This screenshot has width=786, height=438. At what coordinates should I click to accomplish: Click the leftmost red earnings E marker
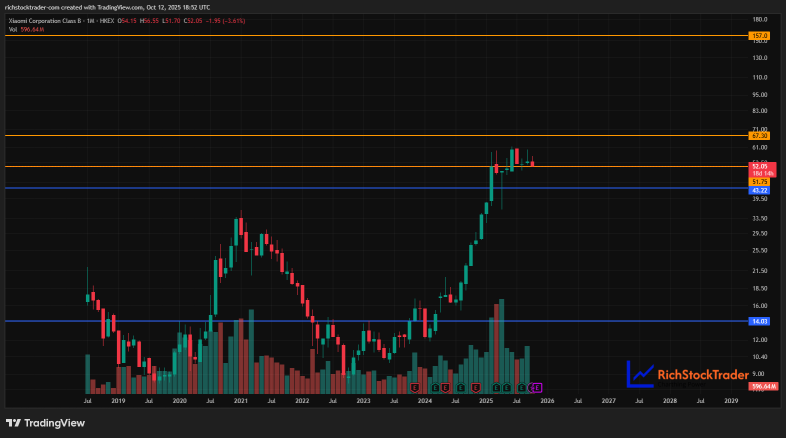pyautogui.click(x=414, y=386)
